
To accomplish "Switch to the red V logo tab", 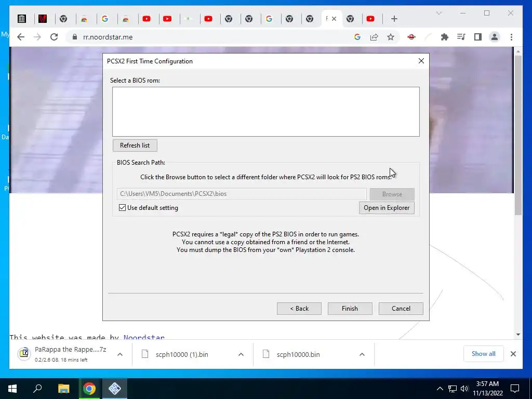I will click(x=43, y=19).
